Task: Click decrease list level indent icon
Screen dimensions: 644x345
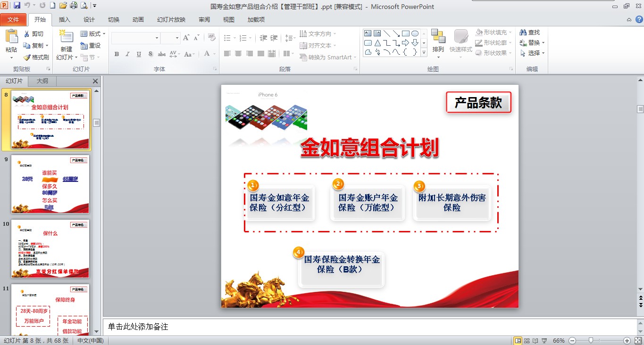Action: [263, 38]
